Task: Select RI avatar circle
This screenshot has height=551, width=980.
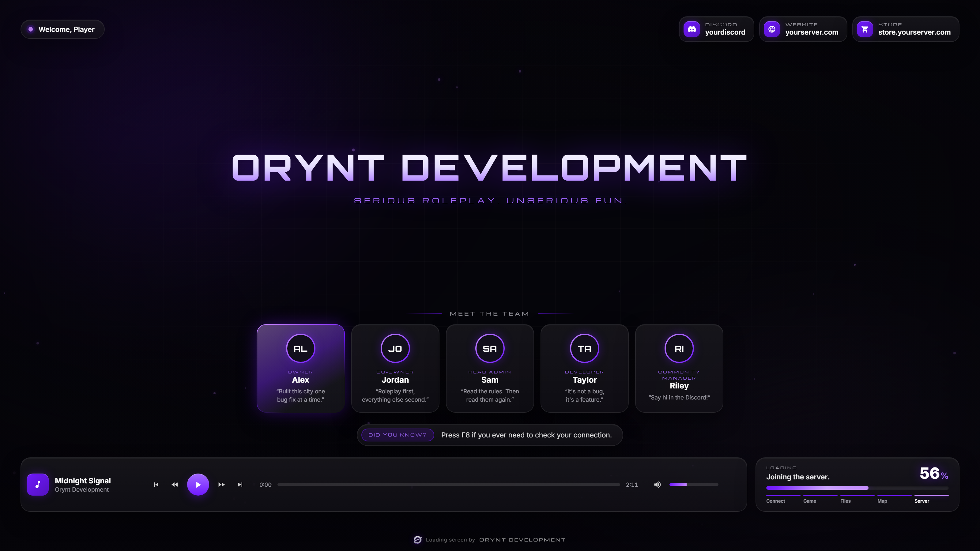Action: point(679,348)
